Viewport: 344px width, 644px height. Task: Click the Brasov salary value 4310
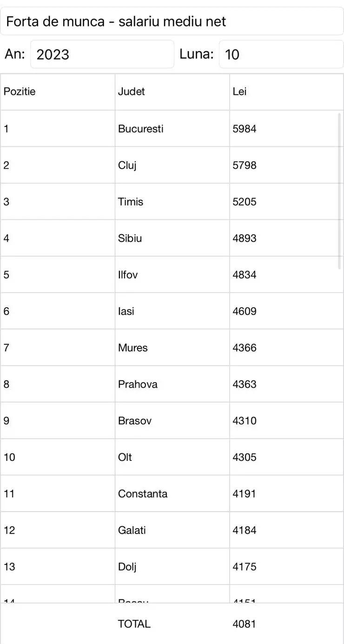coord(245,421)
